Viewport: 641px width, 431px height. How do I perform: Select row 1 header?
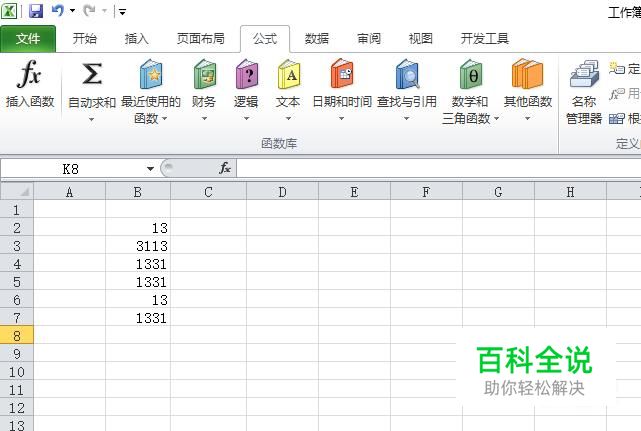coord(17,210)
